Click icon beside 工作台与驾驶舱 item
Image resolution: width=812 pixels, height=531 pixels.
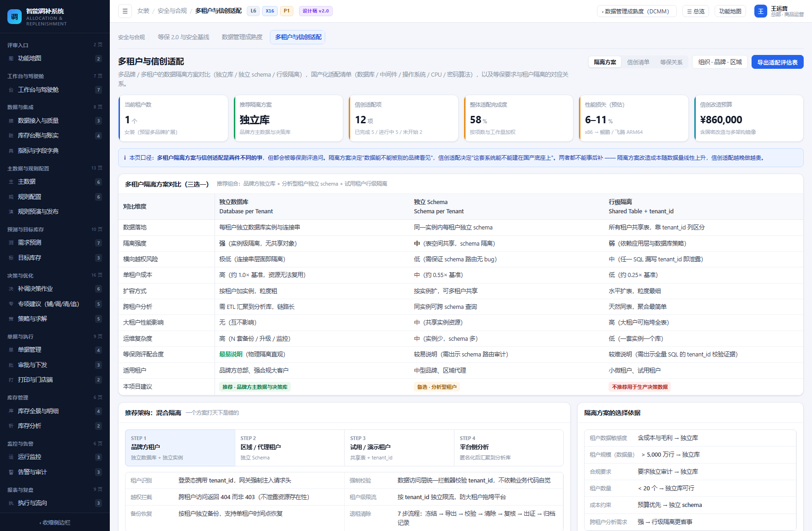tap(11, 90)
